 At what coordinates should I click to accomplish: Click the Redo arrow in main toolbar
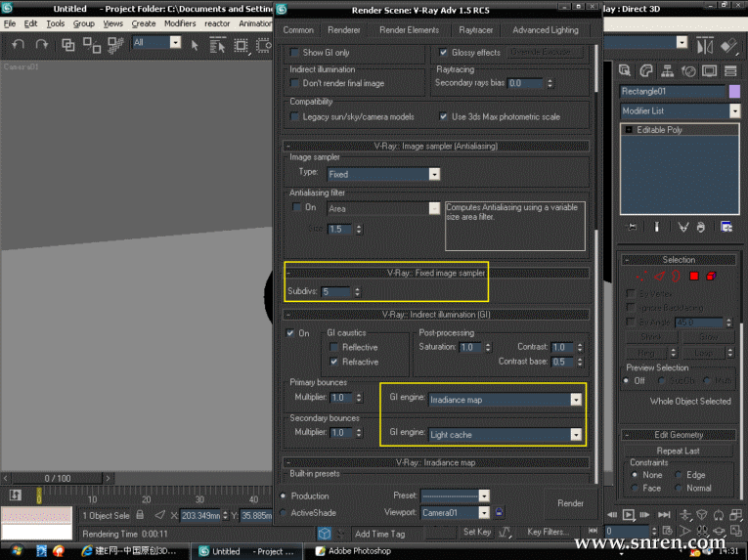click(42, 45)
